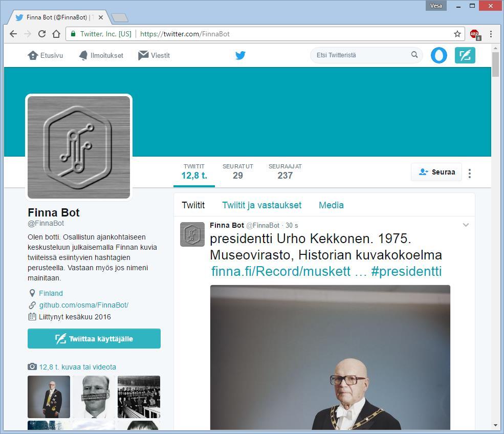Click the search magnifier icon

[414, 55]
